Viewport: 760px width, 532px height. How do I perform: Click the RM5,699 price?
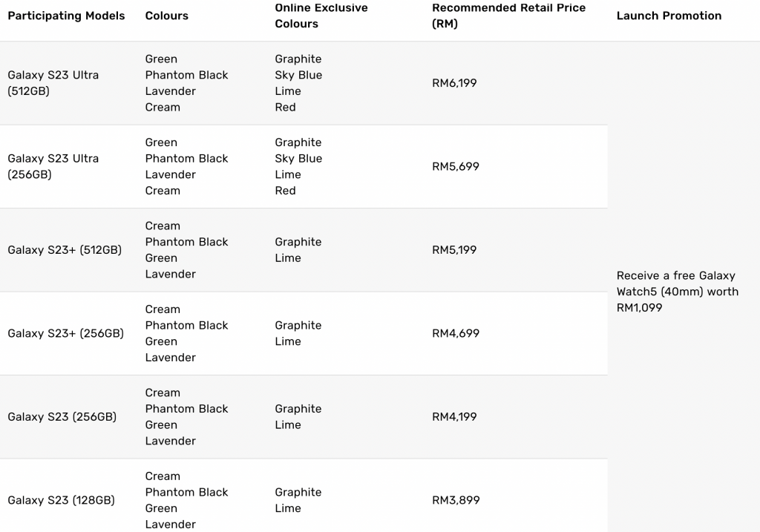pyautogui.click(x=456, y=166)
